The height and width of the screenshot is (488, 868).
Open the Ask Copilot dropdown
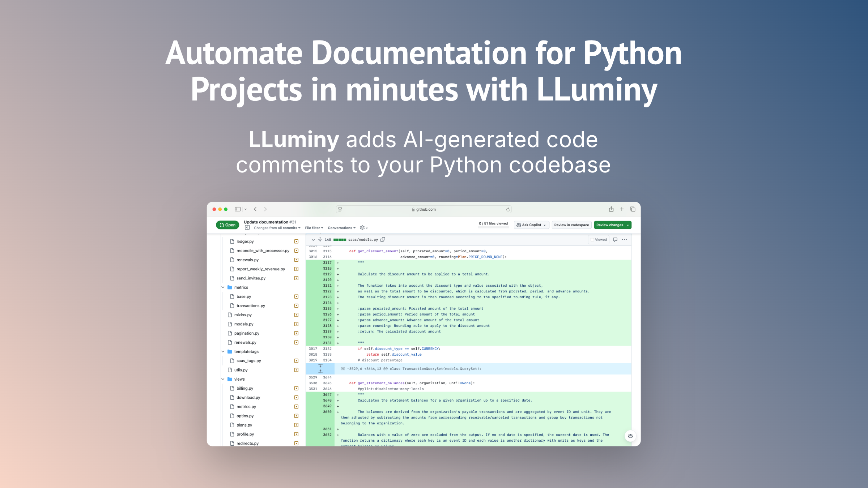pyautogui.click(x=531, y=225)
